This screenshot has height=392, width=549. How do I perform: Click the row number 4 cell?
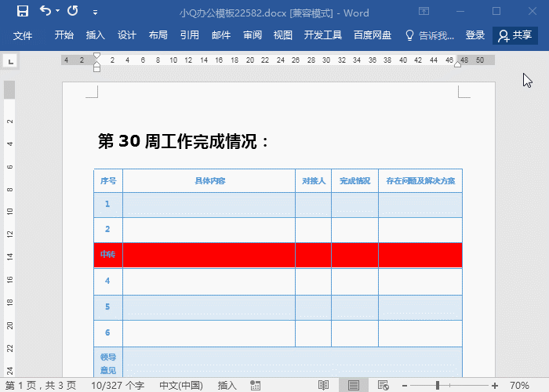[108, 281]
